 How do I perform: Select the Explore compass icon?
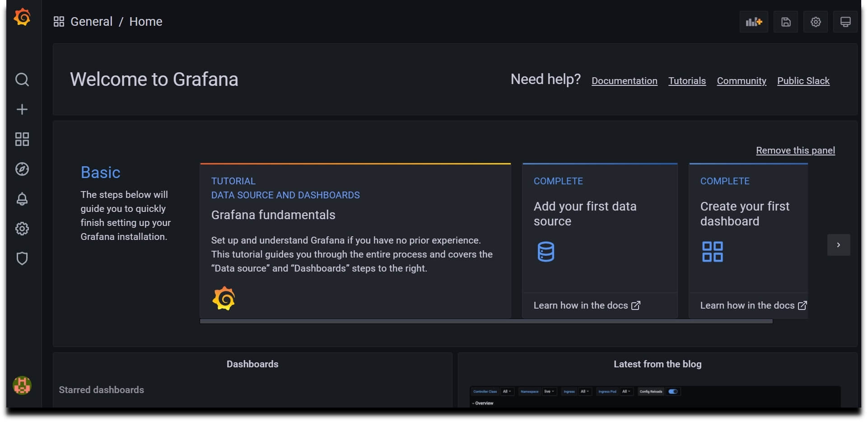[22, 169]
